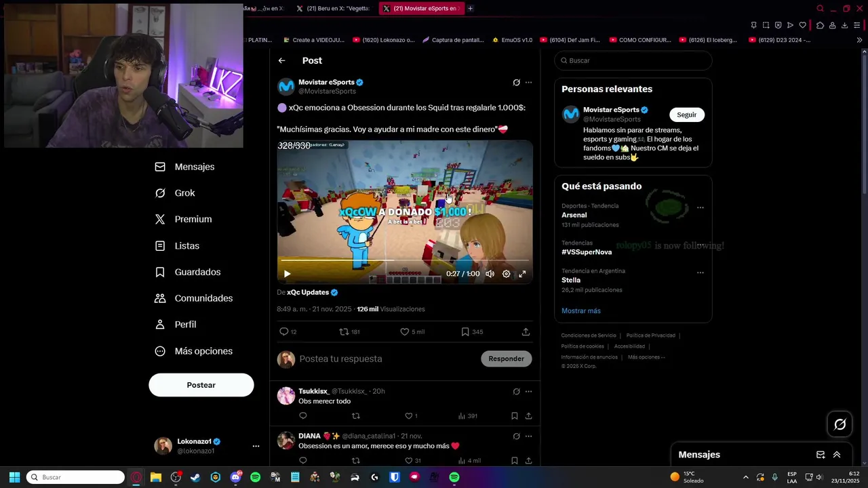Screen dimensions: 868x488
Task: Click browser tab search icon
Action: (x=820, y=8)
